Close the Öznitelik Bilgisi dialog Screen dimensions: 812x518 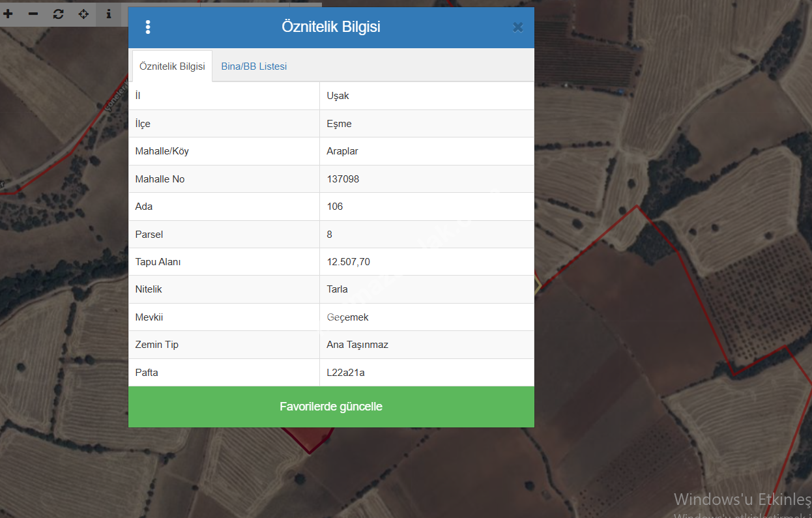517,27
